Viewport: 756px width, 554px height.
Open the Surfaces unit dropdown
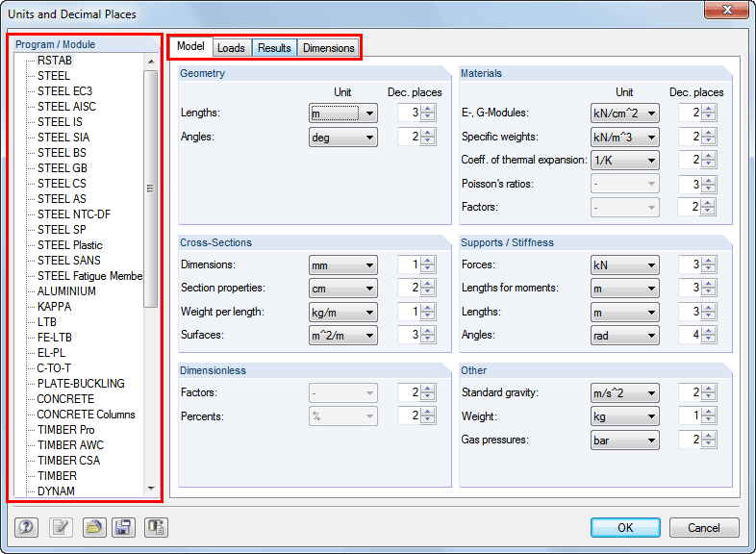pyautogui.click(x=342, y=335)
